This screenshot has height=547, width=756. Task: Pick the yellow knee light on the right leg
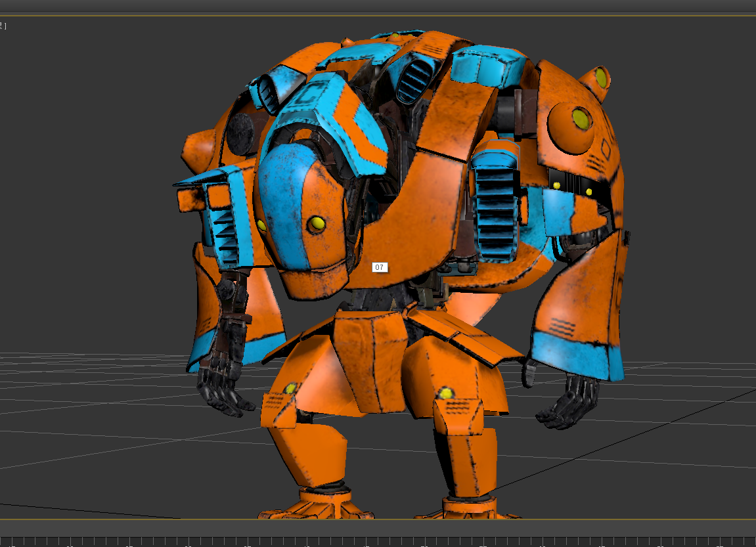point(446,394)
